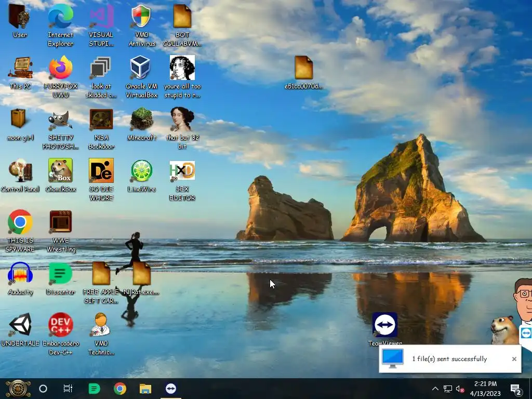Click the monitor icon in TeamViewer notification
This screenshot has height=399, width=532.
pos(393,358)
